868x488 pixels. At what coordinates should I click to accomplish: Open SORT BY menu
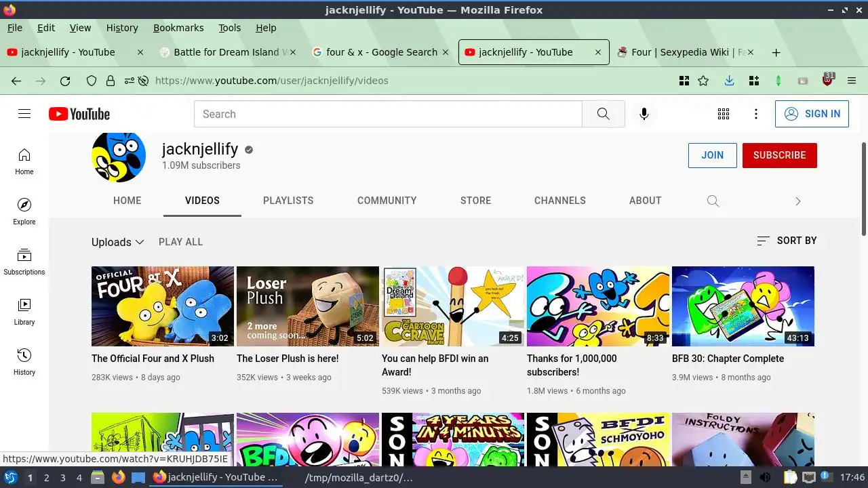point(787,241)
